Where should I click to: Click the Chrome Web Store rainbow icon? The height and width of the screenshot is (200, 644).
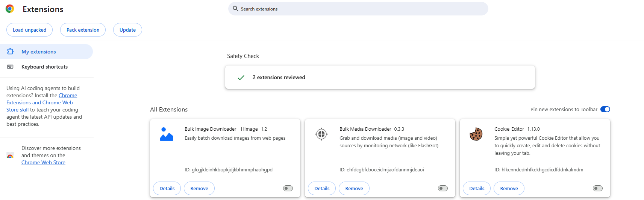10,155
